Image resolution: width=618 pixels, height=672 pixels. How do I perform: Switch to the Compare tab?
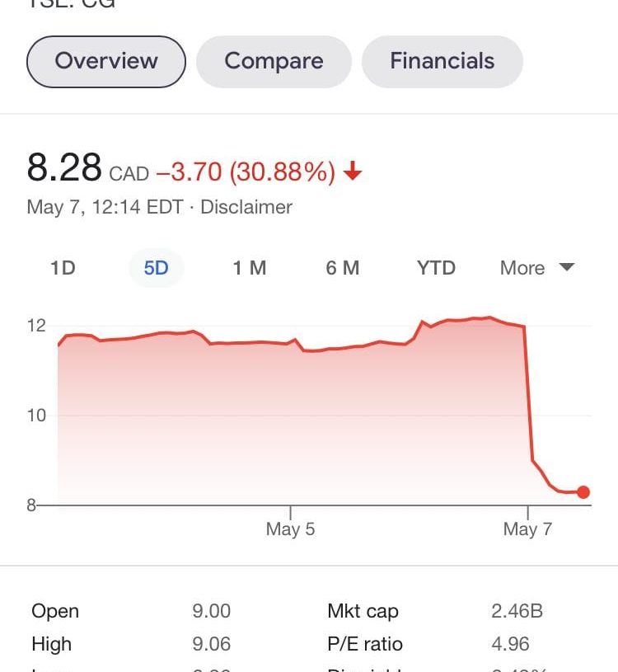point(274,61)
